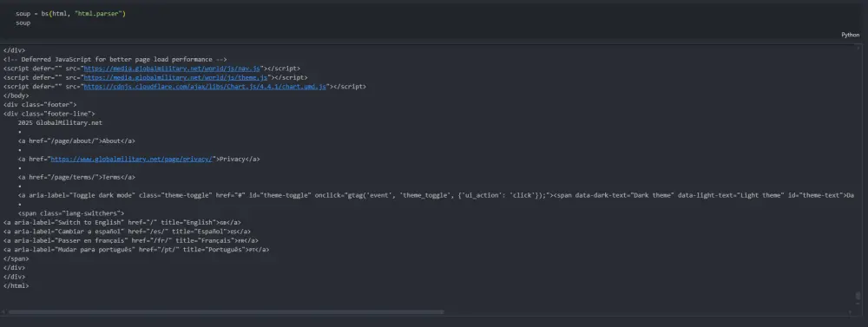Click the 'Passer en français' anchor line
The width and height of the screenshot is (868, 327).
point(131,240)
